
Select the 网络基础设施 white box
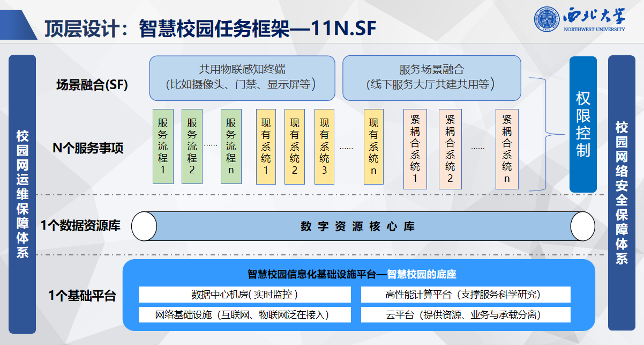coord(244,314)
